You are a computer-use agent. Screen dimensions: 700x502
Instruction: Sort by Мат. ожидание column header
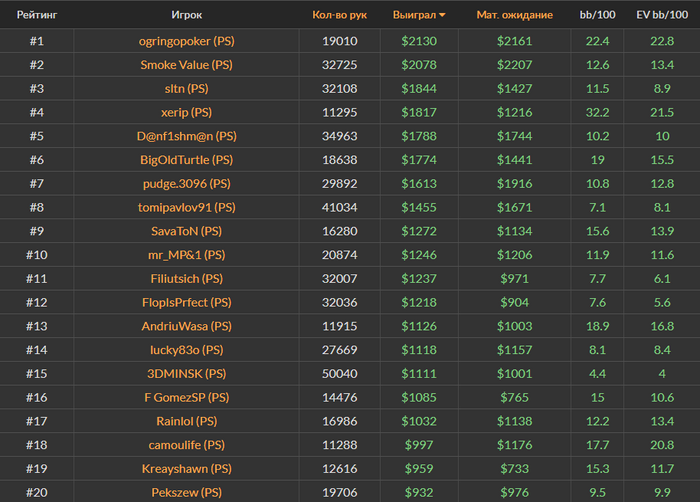click(x=514, y=15)
